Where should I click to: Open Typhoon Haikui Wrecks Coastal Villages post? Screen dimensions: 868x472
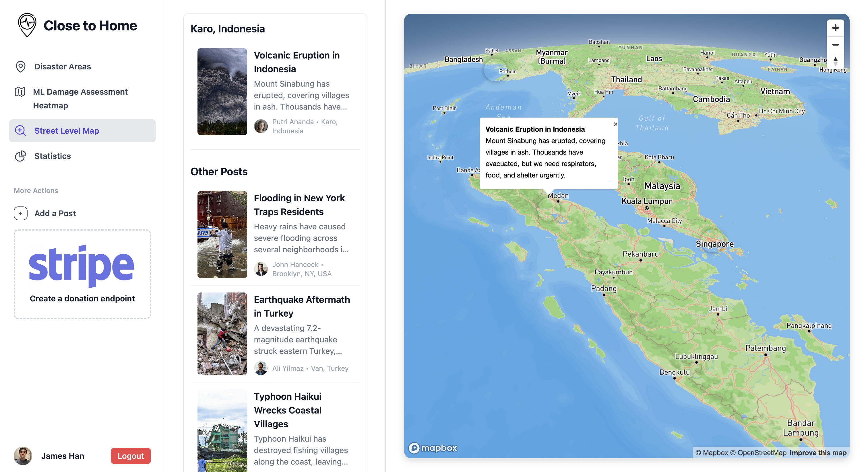(287, 410)
